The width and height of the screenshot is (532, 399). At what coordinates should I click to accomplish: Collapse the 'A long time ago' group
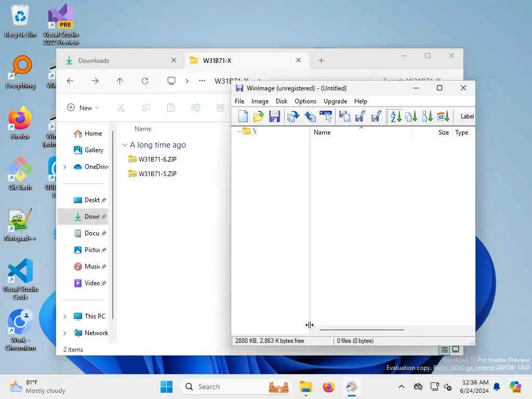[x=125, y=145]
